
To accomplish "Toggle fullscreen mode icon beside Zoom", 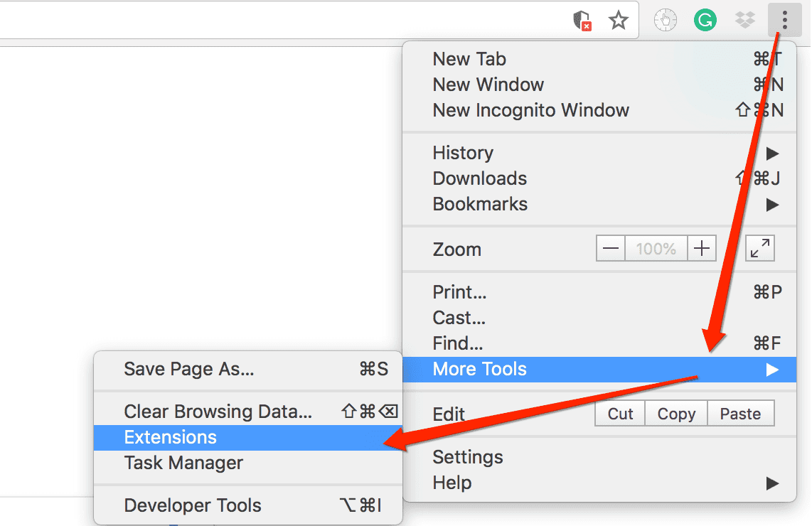I will (760, 249).
